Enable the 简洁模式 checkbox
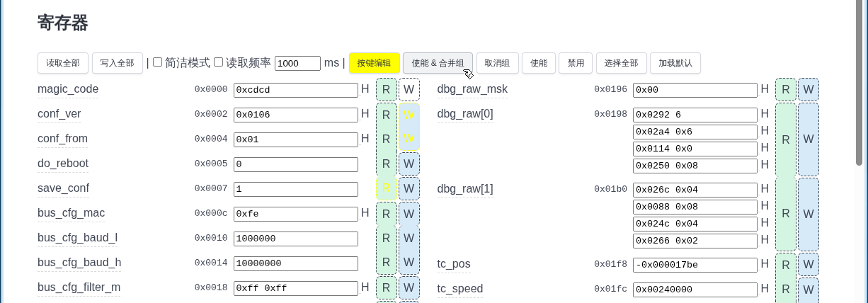The height and width of the screenshot is (303, 868). pyautogui.click(x=158, y=62)
